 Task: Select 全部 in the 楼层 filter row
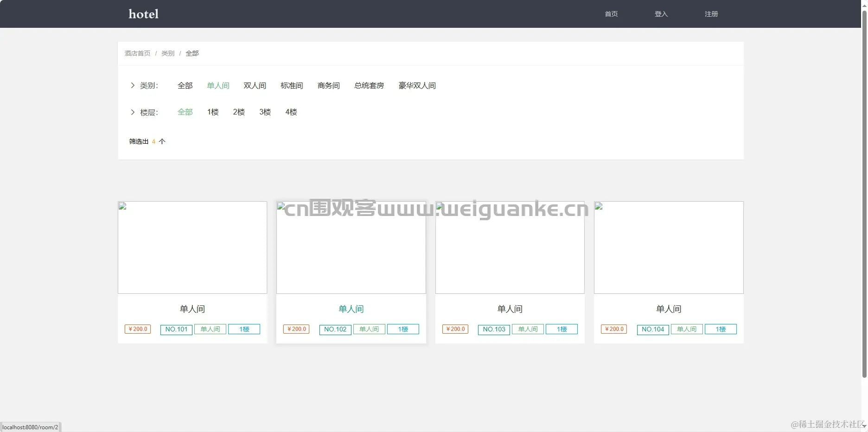(185, 112)
